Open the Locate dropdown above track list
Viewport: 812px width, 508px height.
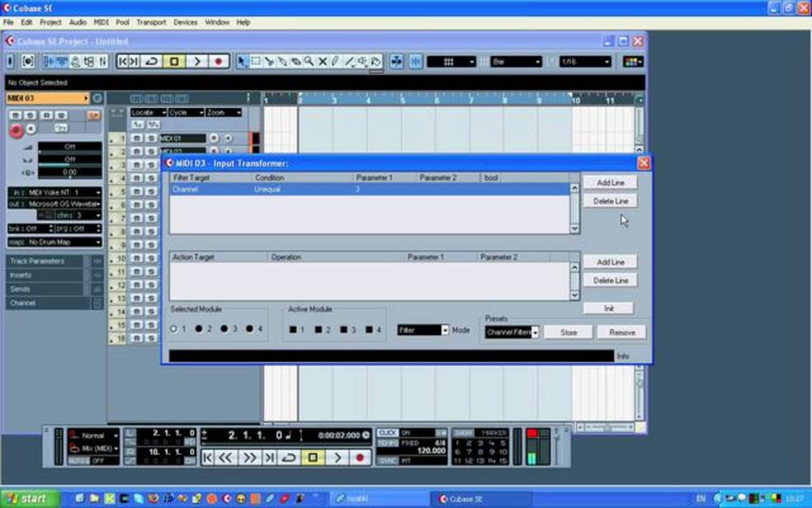(x=148, y=112)
